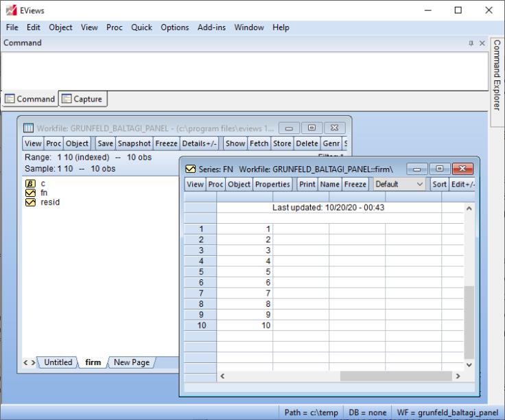
Task: Toggle Details+/- in the workfile toolbar
Action: pos(200,143)
